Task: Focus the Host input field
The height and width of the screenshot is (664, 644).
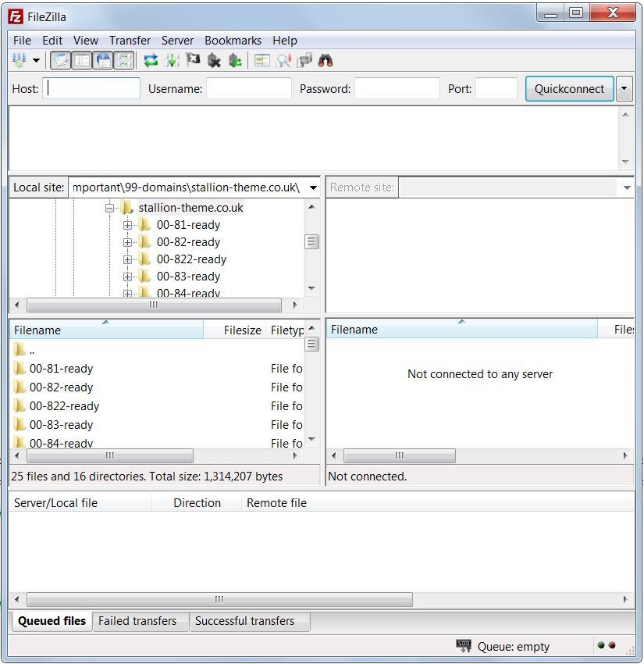Action: tap(91, 88)
